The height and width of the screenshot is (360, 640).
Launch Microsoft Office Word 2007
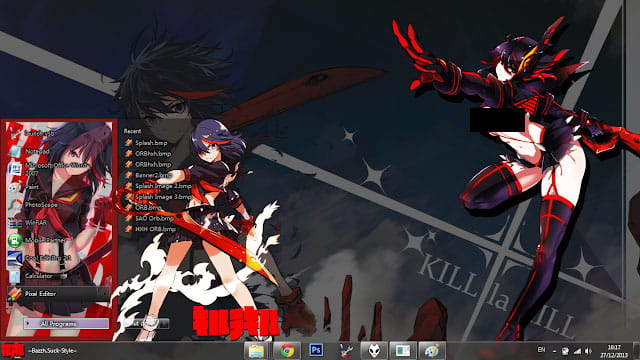pos(57,169)
